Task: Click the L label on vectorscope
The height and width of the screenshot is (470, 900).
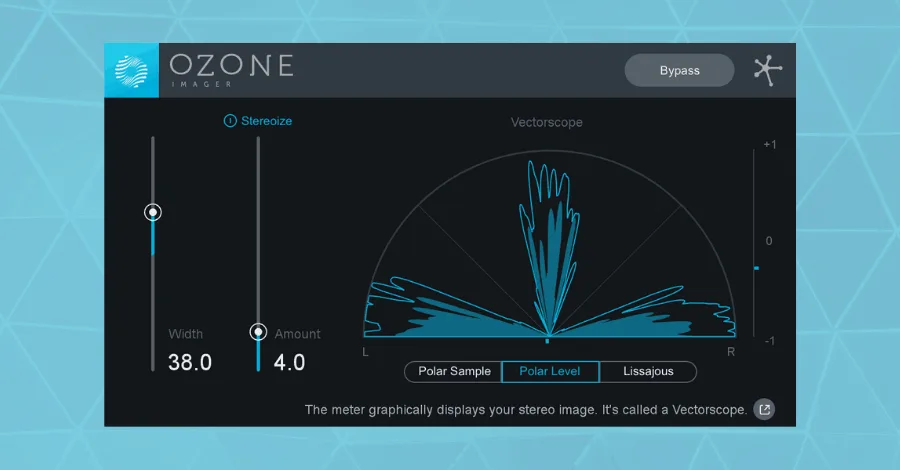Action: [366, 352]
